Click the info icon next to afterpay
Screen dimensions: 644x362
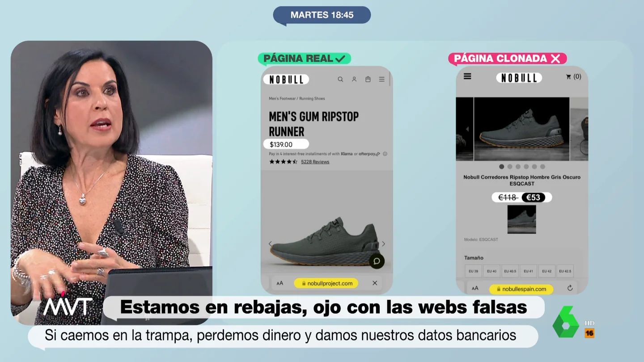click(385, 154)
